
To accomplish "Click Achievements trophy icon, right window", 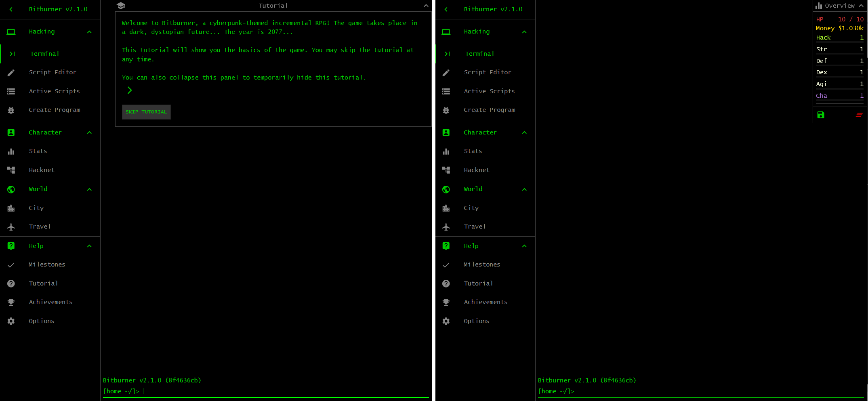I will click(446, 302).
